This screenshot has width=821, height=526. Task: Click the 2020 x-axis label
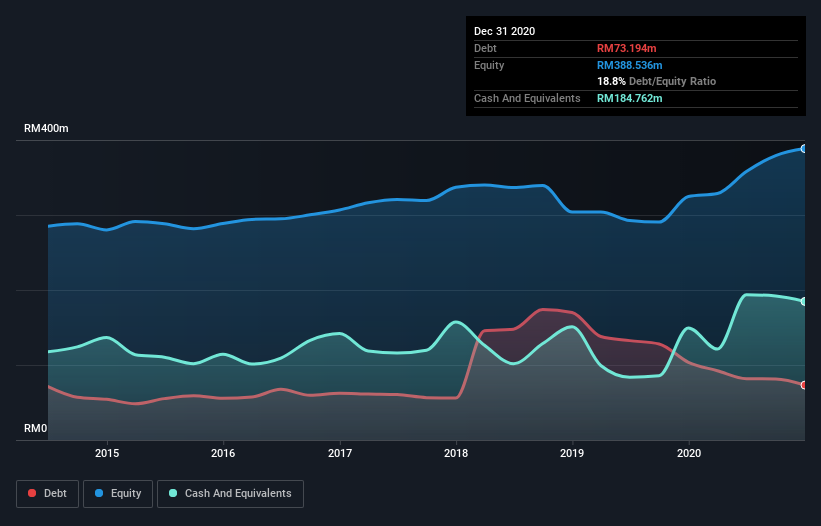689,453
